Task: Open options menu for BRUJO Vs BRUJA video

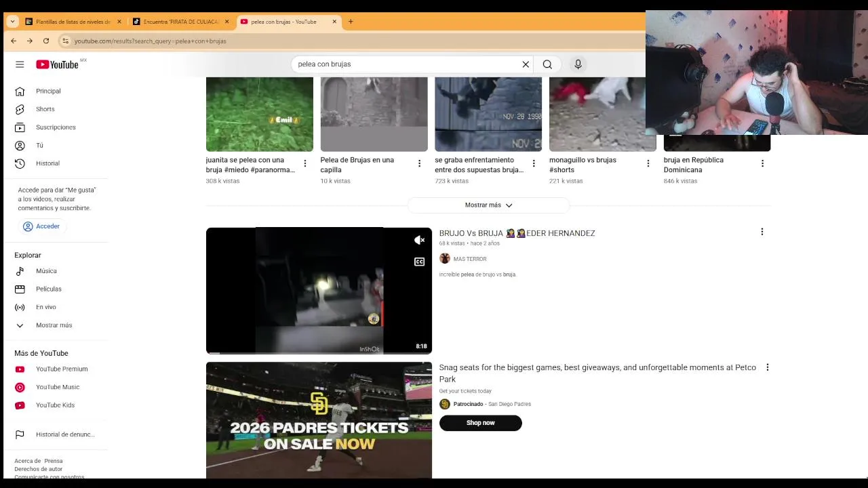Action: [762, 232]
